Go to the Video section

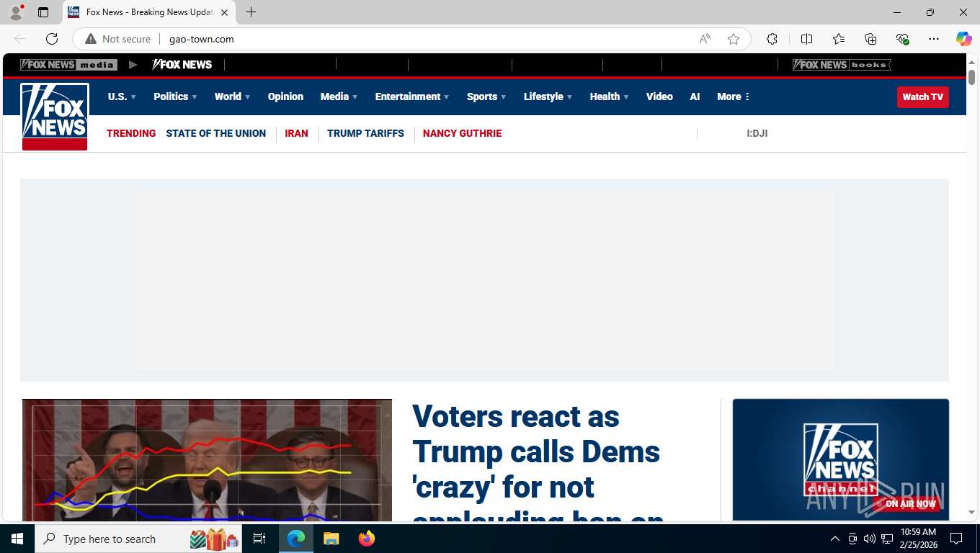click(x=659, y=96)
